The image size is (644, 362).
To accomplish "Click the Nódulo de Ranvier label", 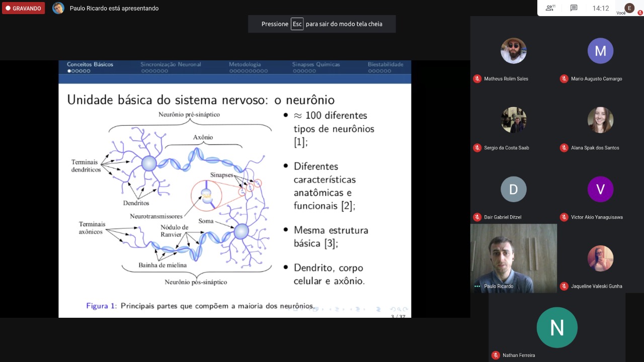I will coord(175,231).
